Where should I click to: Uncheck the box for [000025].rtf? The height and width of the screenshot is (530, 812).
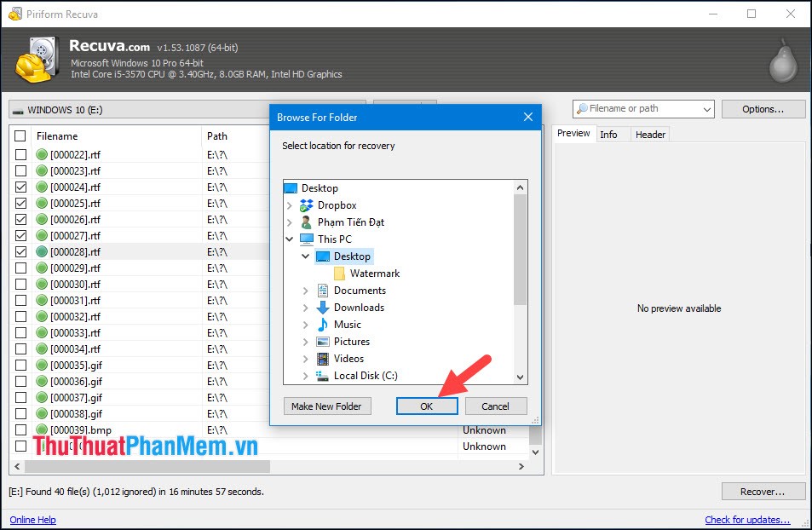coord(20,203)
